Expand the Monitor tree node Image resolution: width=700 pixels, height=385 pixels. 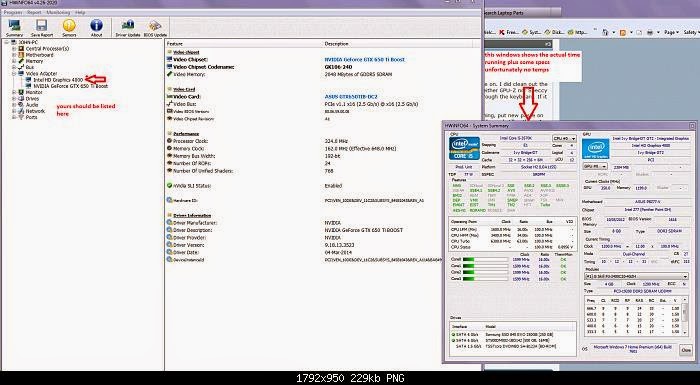tap(14, 92)
